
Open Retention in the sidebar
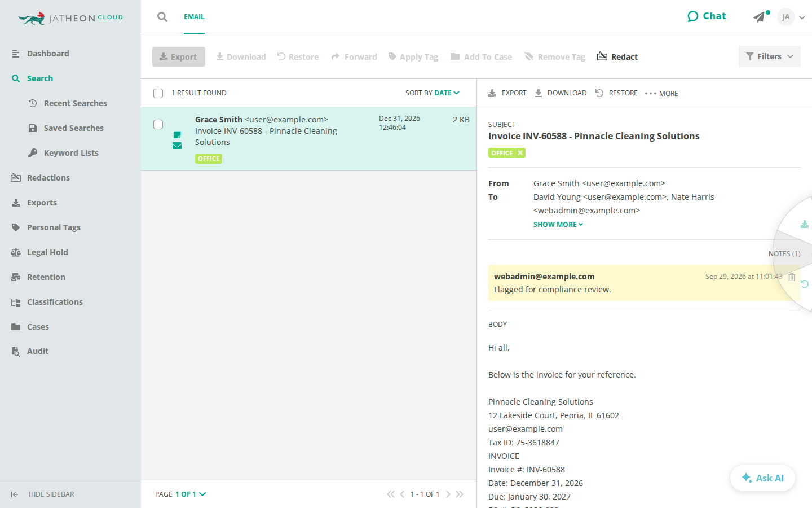(x=38, y=277)
